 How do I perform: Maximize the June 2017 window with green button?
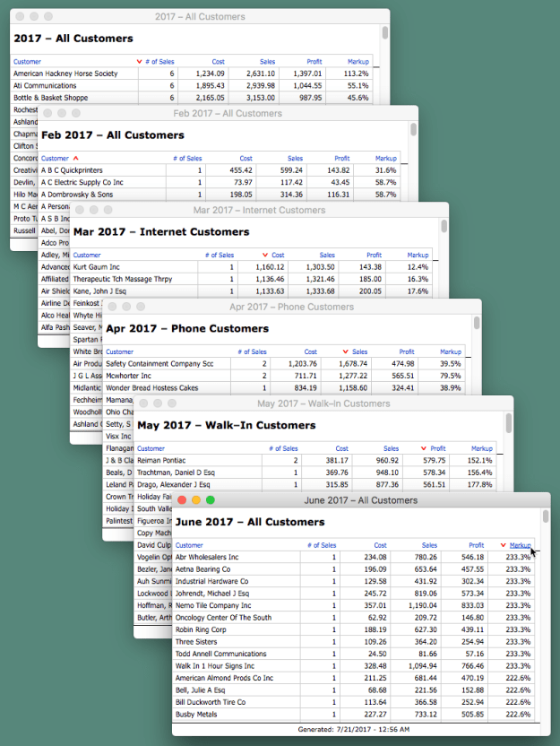coord(211,500)
